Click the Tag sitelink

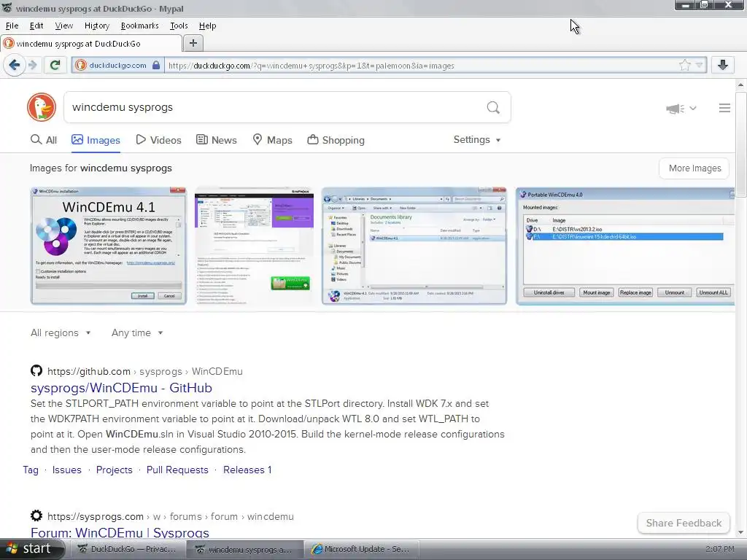click(x=31, y=470)
